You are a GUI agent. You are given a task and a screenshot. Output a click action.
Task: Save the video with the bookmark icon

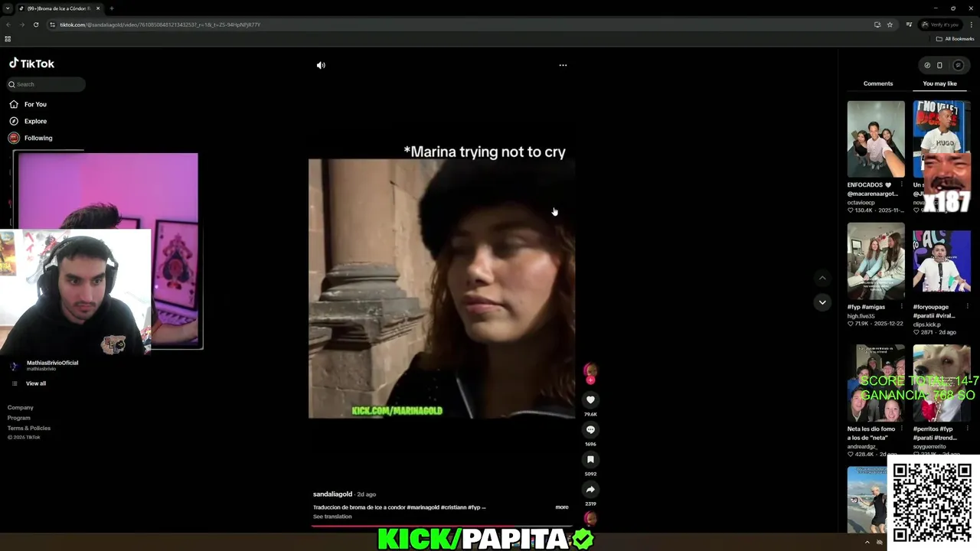(590, 459)
